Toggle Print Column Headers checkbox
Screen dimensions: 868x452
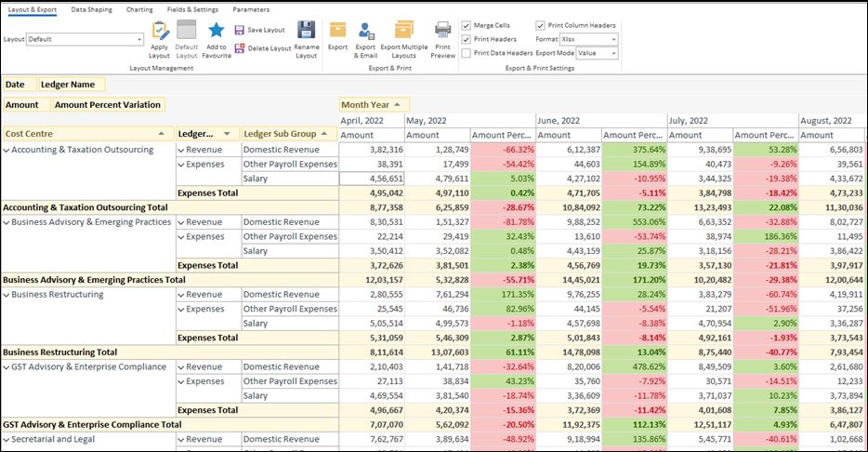541,26
